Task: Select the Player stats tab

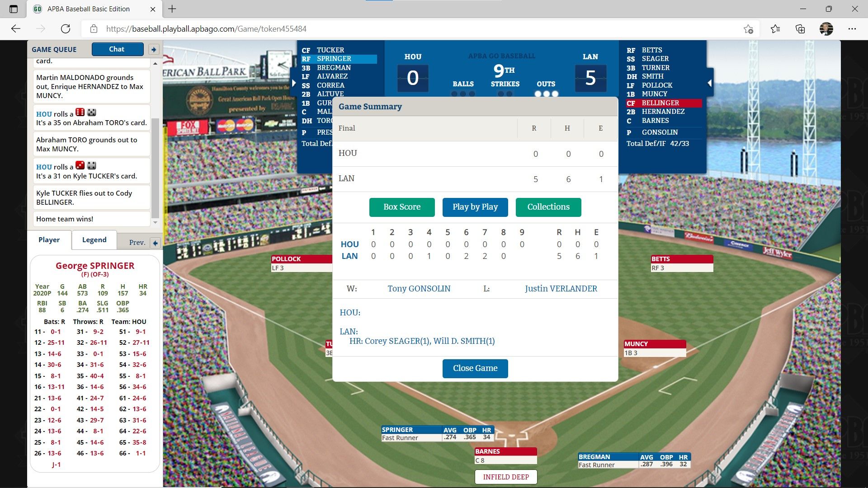Action: [x=49, y=239]
